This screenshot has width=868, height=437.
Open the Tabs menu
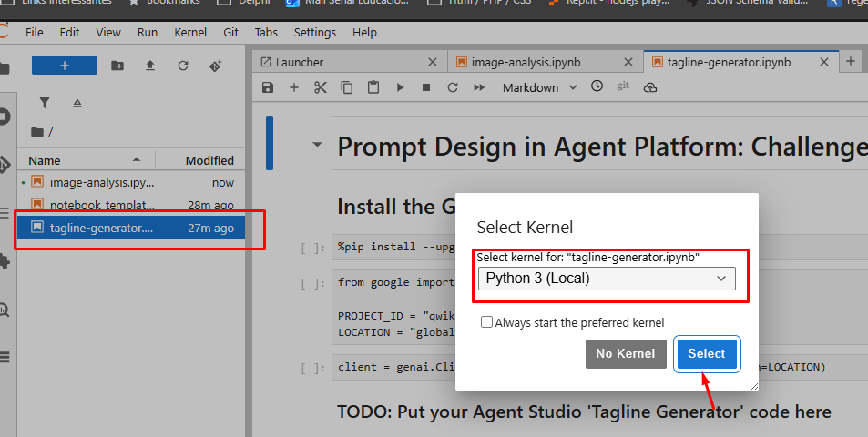(266, 32)
